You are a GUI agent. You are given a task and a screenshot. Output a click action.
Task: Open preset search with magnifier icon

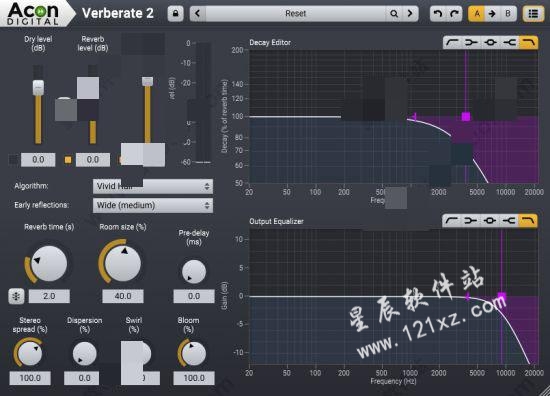tap(394, 14)
